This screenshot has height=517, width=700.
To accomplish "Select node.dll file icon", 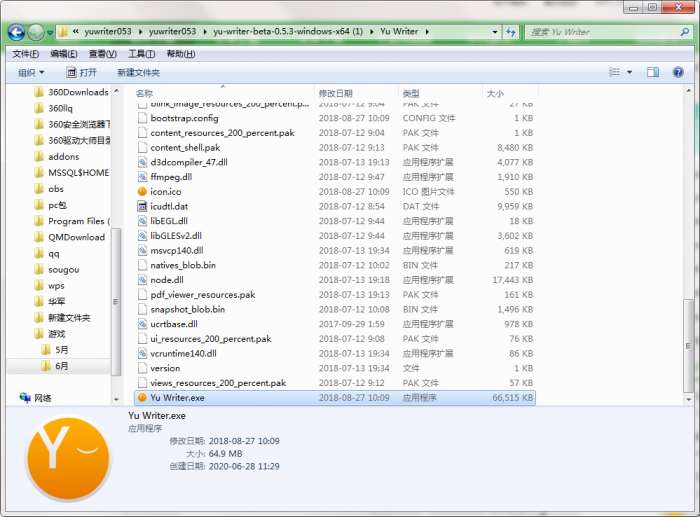I will 142,280.
